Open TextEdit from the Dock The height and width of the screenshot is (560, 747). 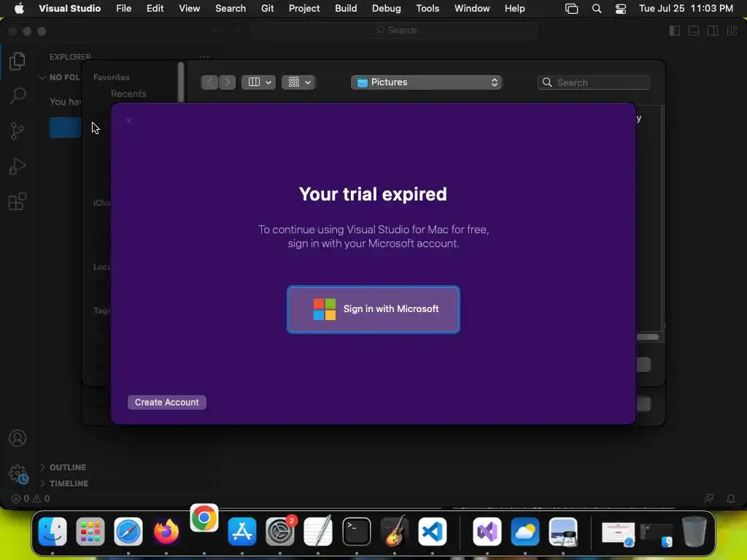coord(318,532)
